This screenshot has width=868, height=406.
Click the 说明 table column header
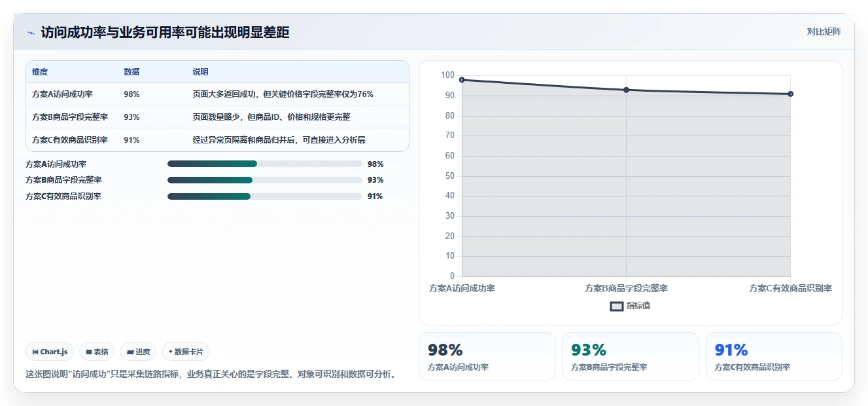pos(200,72)
